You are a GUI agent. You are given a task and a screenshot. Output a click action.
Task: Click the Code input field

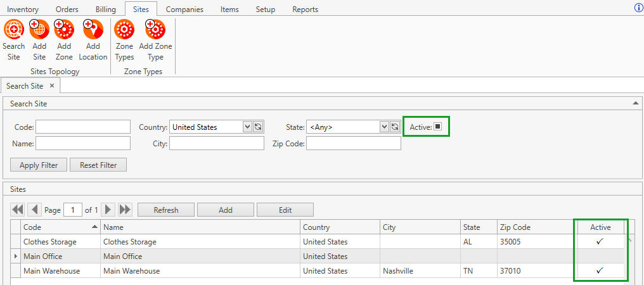pyautogui.click(x=83, y=127)
